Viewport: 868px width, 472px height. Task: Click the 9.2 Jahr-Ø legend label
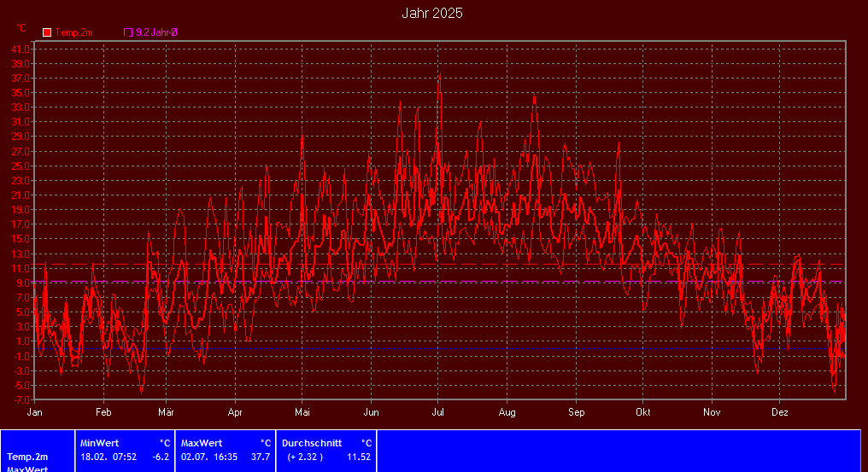pos(156,32)
